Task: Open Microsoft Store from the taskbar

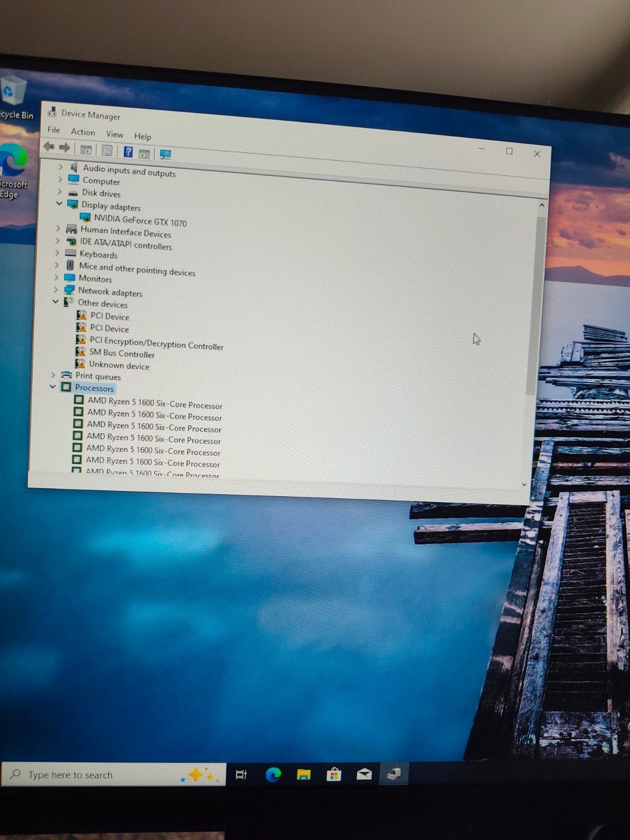Action: tap(334, 774)
